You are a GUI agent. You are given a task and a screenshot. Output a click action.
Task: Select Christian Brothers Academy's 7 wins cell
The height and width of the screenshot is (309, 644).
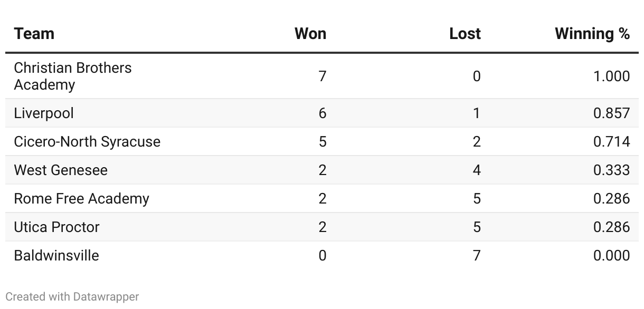323,76
